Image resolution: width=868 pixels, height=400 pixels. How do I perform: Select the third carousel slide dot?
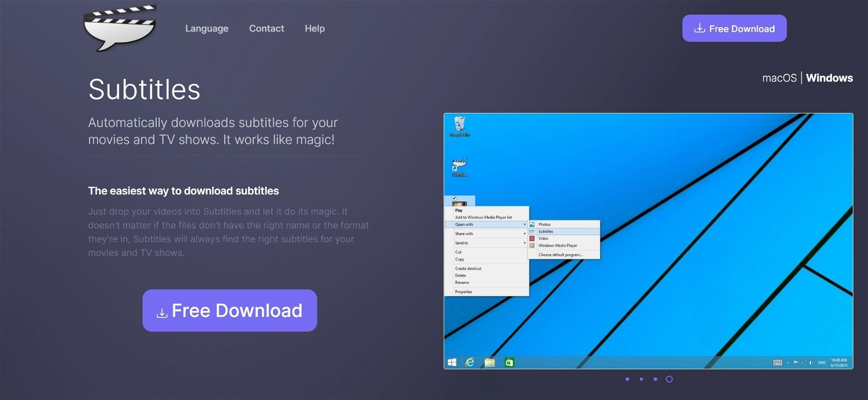655,379
